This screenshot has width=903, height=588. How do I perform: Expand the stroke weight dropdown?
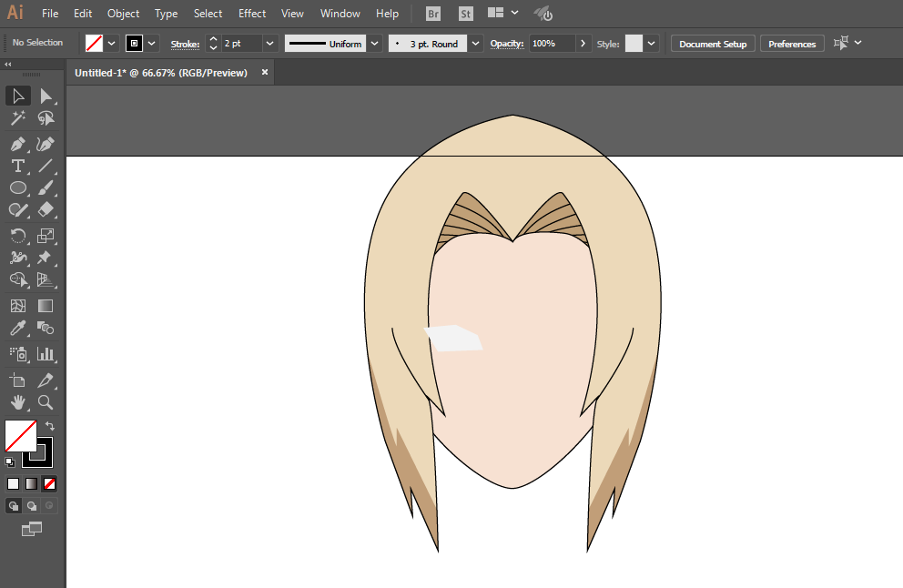[x=269, y=43]
